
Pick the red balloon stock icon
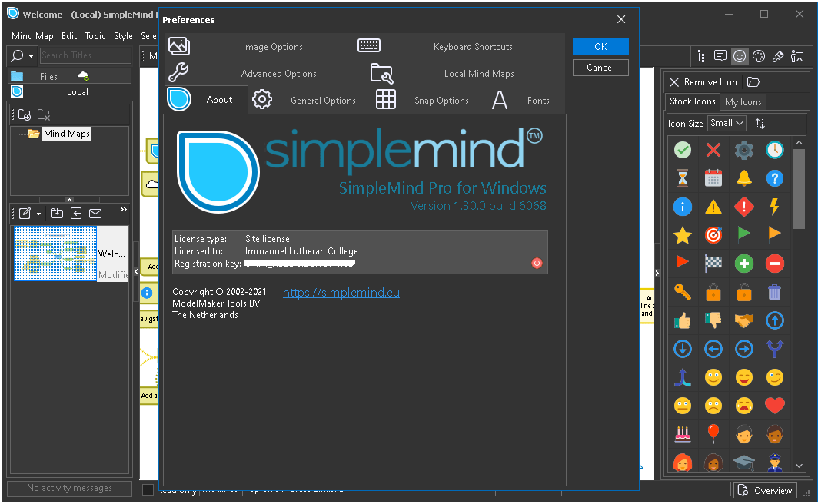pos(713,433)
